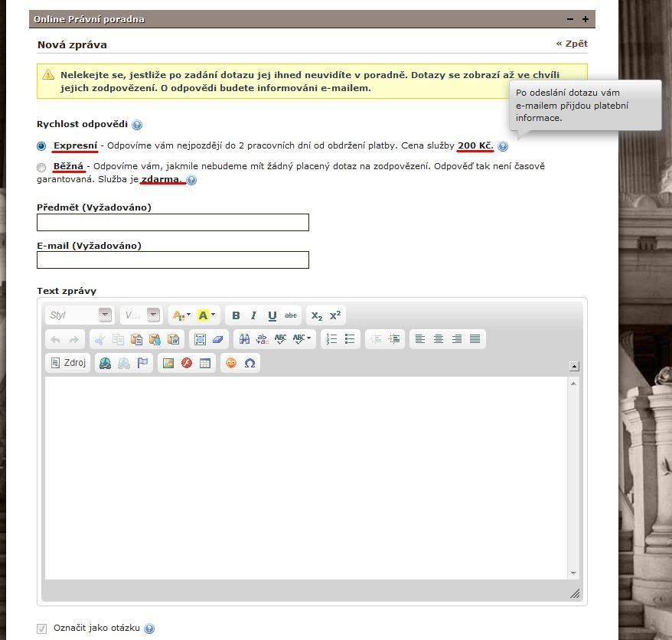Select the Expresní answer speed option

[41, 146]
